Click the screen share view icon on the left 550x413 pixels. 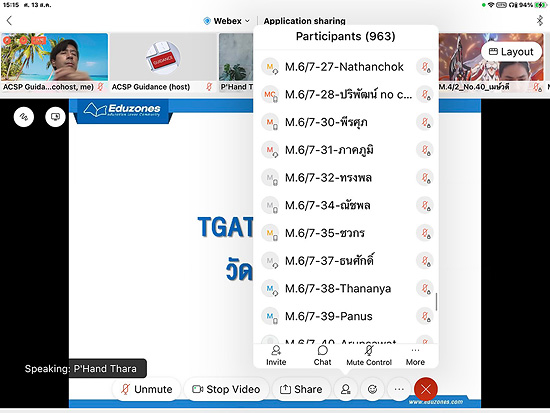[55, 116]
